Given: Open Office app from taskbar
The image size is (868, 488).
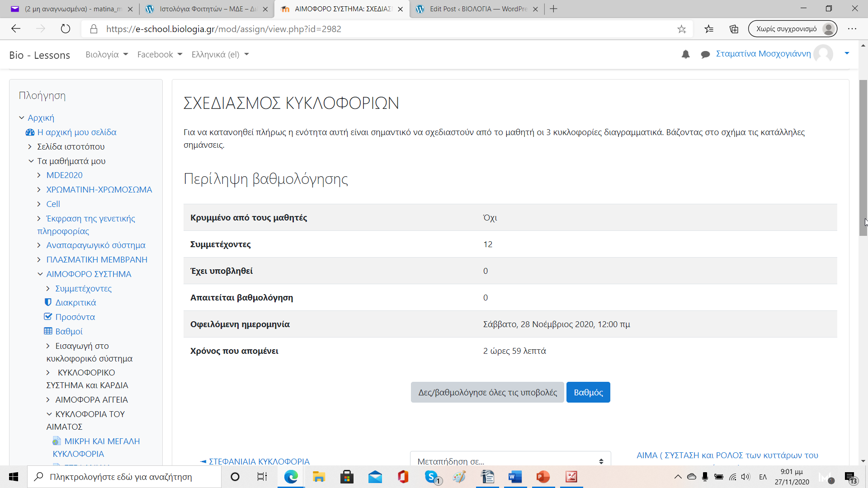Looking at the screenshot, I should point(403,477).
